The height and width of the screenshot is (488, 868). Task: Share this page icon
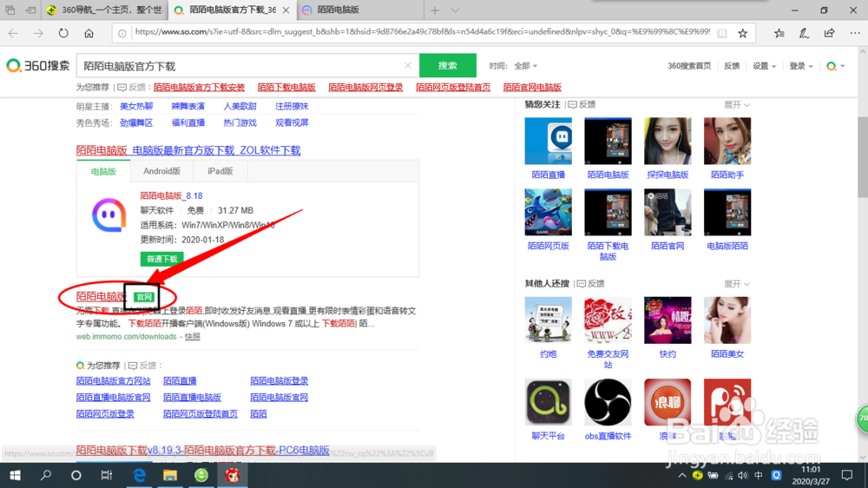tap(829, 33)
